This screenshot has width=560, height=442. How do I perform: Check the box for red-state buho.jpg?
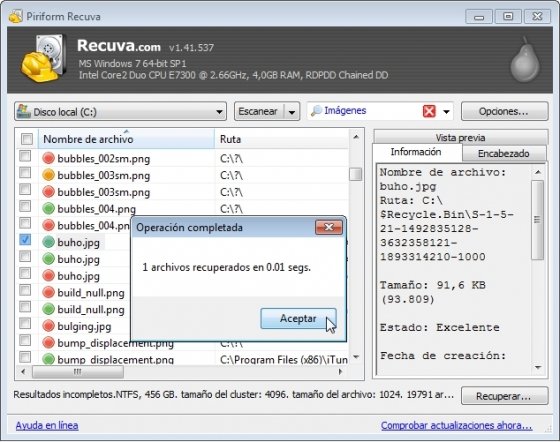click(25, 273)
